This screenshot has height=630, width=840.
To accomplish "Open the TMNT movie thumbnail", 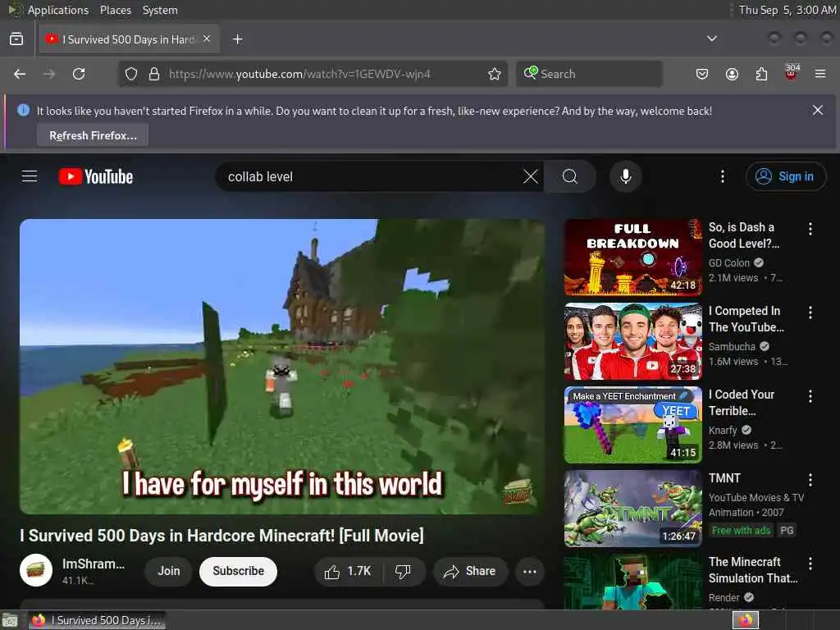I will [x=633, y=509].
